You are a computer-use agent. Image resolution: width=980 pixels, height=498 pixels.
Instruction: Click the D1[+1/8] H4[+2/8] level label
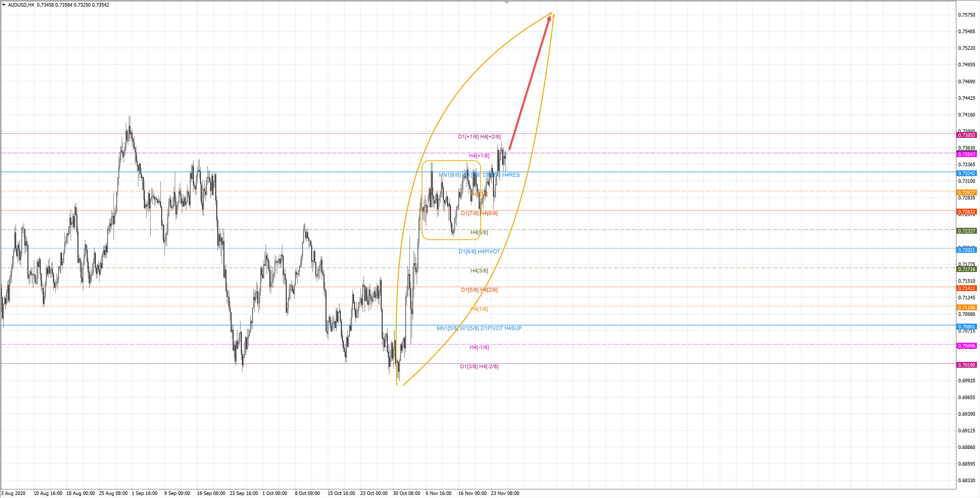pyautogui.click(x=479, y=137)
